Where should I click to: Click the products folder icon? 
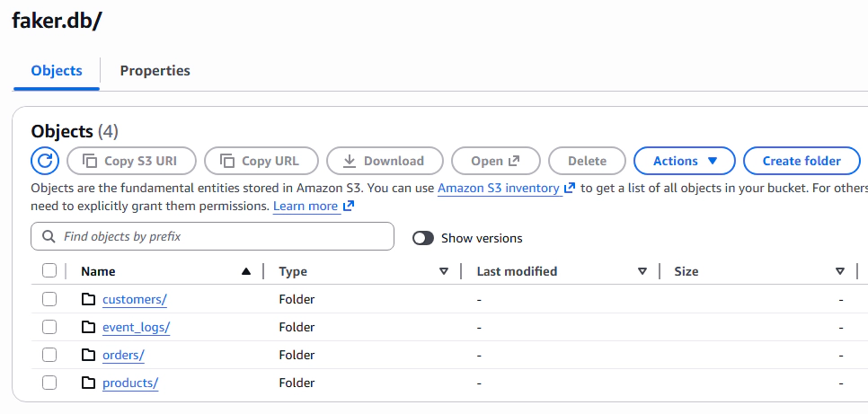[x=88, y=383]
